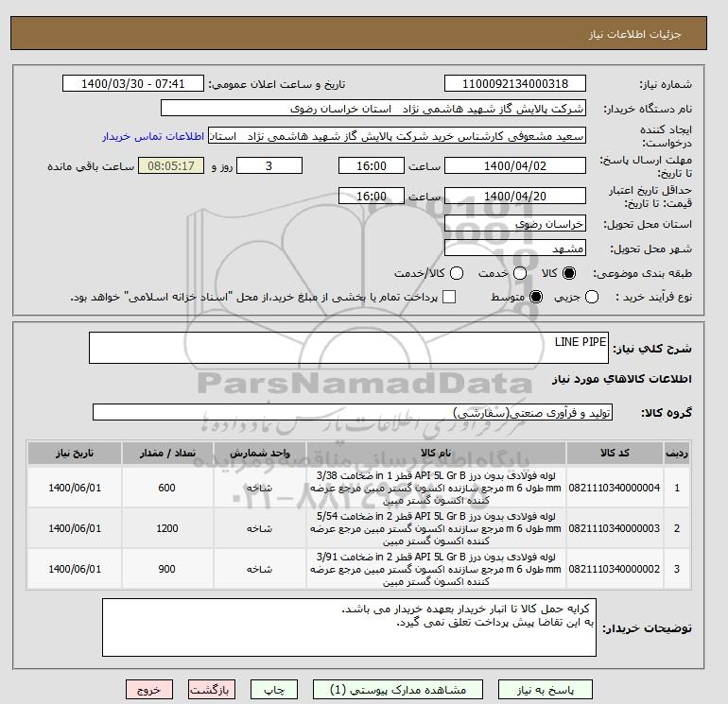
Task: Click product code 0821110340000003
Action: 615,528
